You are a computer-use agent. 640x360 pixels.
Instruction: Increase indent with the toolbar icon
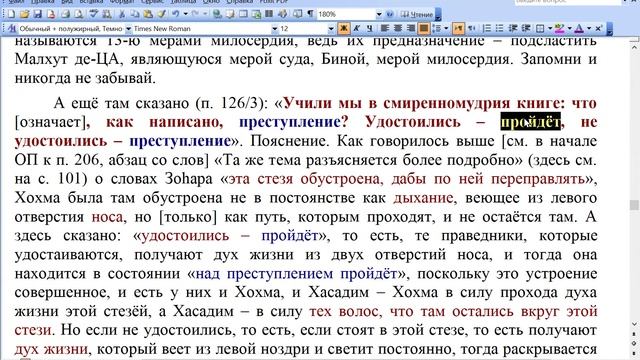(x=527, y=28)
